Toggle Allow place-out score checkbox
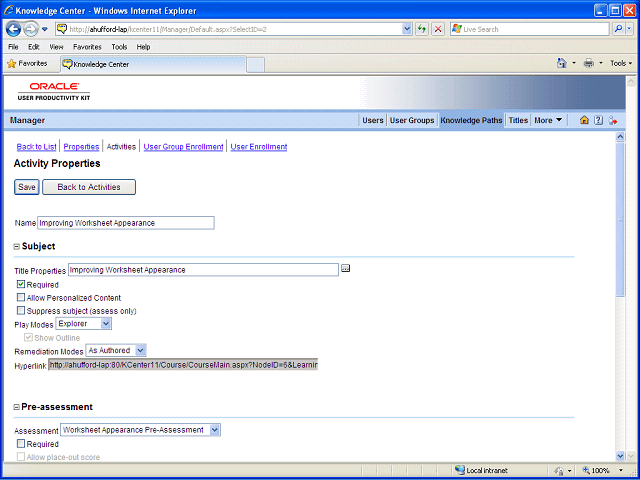 (21, 457)
